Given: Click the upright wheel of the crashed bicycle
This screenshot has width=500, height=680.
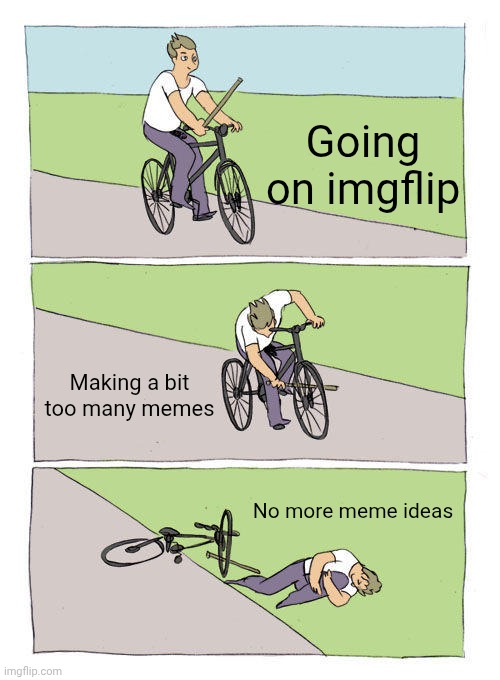Looking at the screenshot, I should point(225,543).
